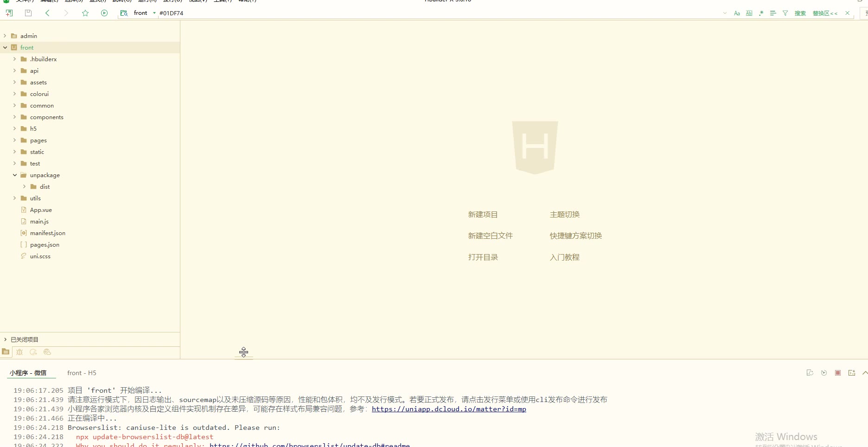Screen dimensions: 868x447
Task: Expand the components folder chevron
Action: point(14,117)
